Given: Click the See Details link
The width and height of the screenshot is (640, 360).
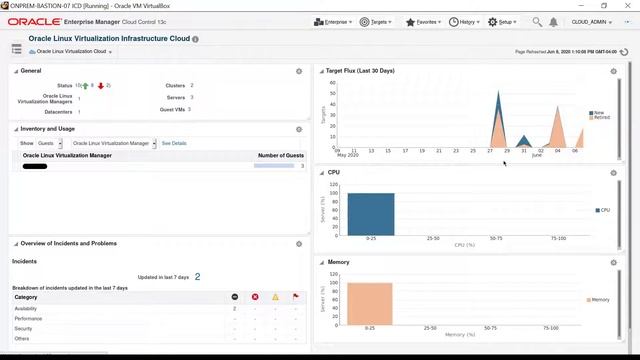Looking at the screenshot, I should pyautogui.click(x=174, y=143).
